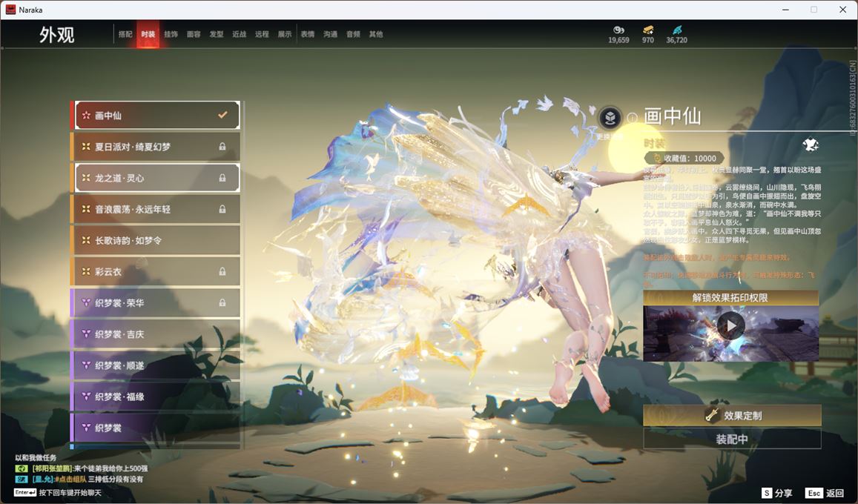The height and width of the screenshot is (504, 858).
Task: Click the lock icon on 夏日派对·绮夏幻梦
Action: (222, 147)
